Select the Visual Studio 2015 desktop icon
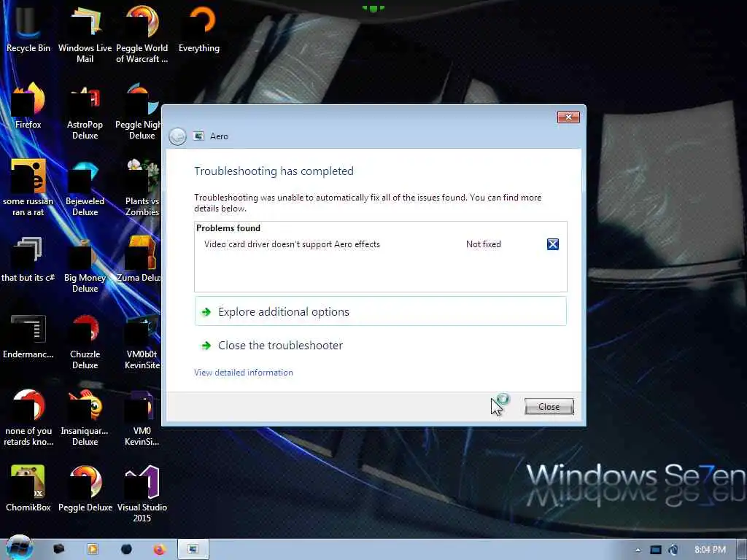This screenshot has width=747, height=560. [142, 494]
